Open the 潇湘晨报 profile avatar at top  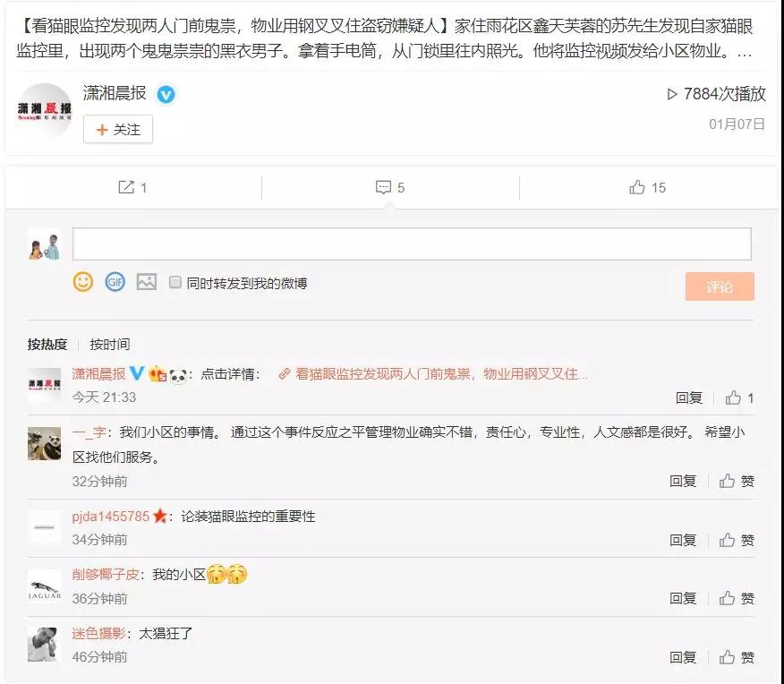pyautogui.click(x=45, y=111)
